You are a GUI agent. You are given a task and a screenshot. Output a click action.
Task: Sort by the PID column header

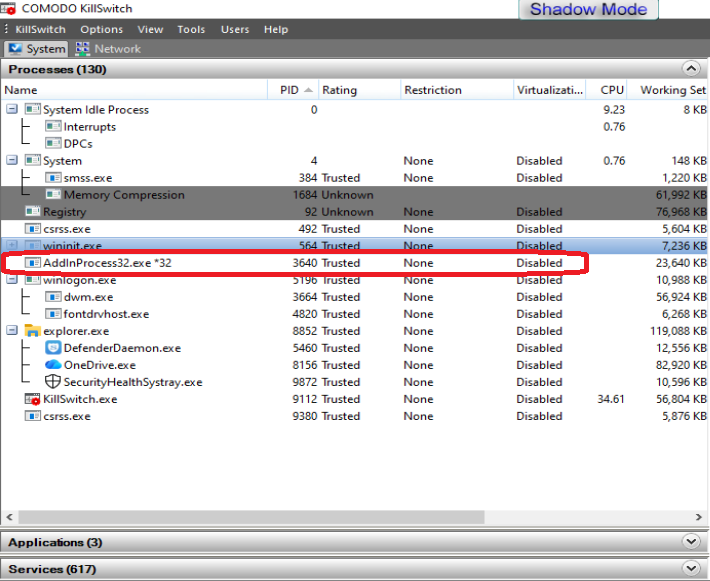click(293, 90)
